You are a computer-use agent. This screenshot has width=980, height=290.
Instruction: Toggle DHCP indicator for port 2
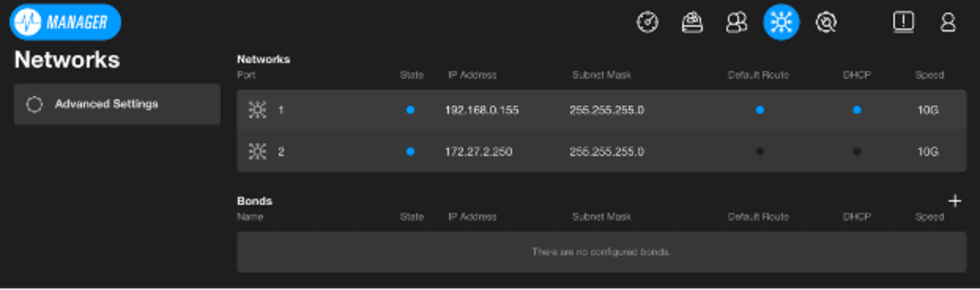click(857, 151)
